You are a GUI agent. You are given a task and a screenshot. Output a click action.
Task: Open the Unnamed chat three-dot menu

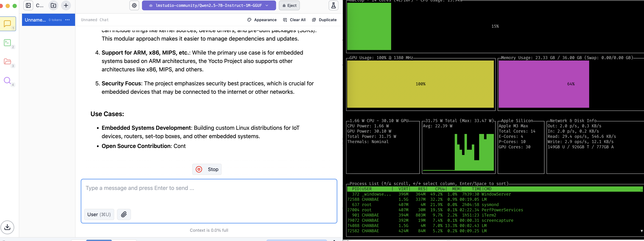(68, 20)
